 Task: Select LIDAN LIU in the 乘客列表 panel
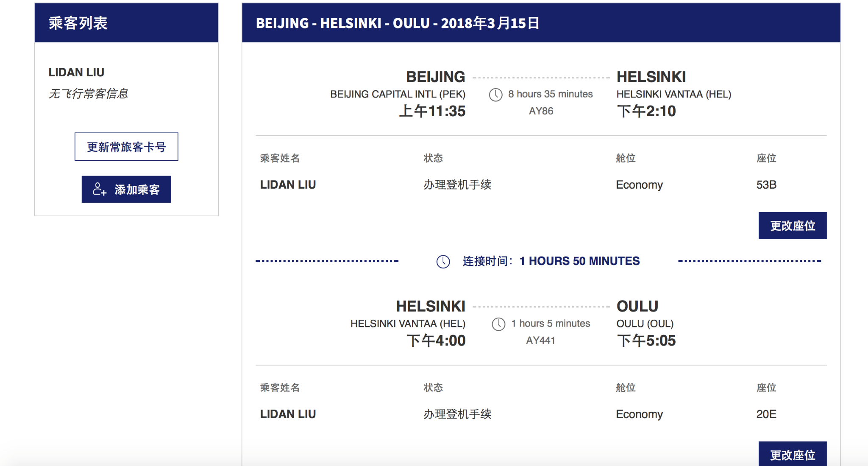(x=76, y=73)
